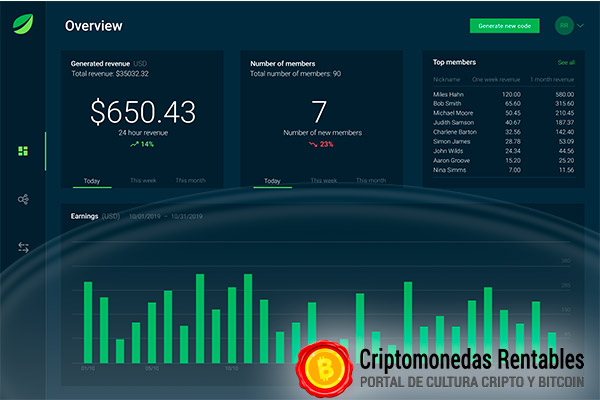Click 1 month revenue column header
Viewport: 600px width, 400px height.
point(552,80)
